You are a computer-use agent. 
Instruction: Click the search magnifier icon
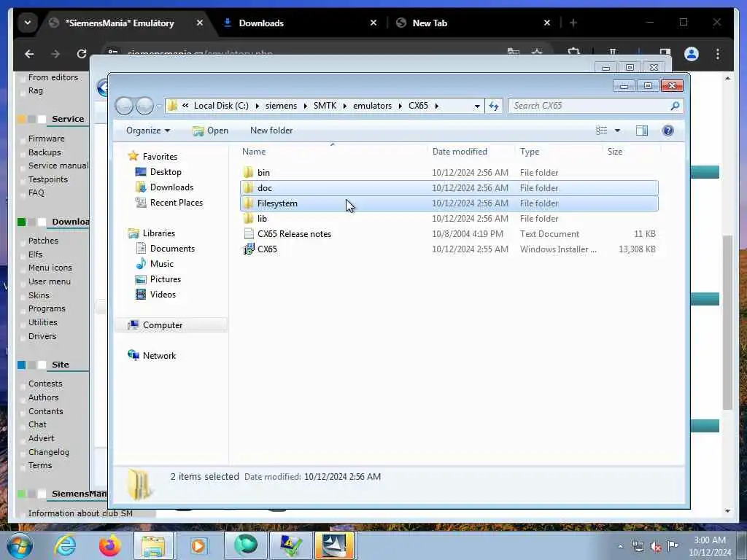tap(675, 106)
